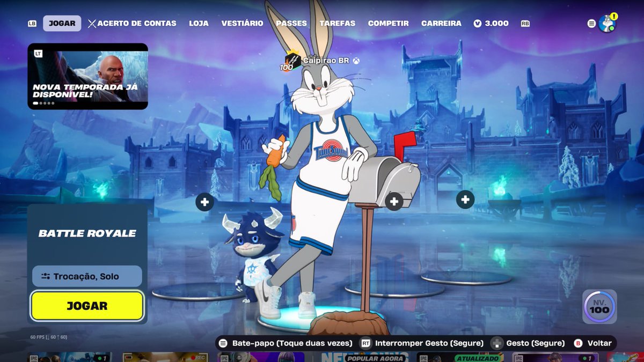This screenshot has height=362, width=644.
Task: Invite a friend with the plus button left of Bugs Bunny
Action: 204,202
